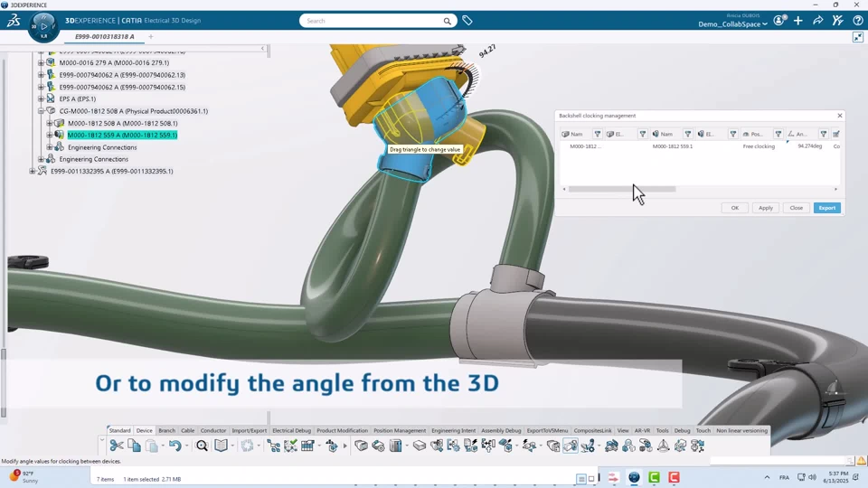
Task: Click the Help question mark icon
Action: 857,21
